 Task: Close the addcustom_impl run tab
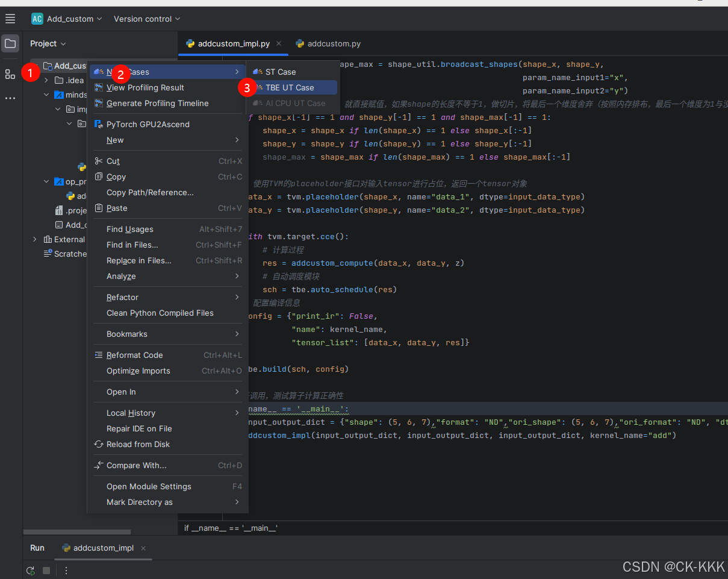[x=143, y=548]
